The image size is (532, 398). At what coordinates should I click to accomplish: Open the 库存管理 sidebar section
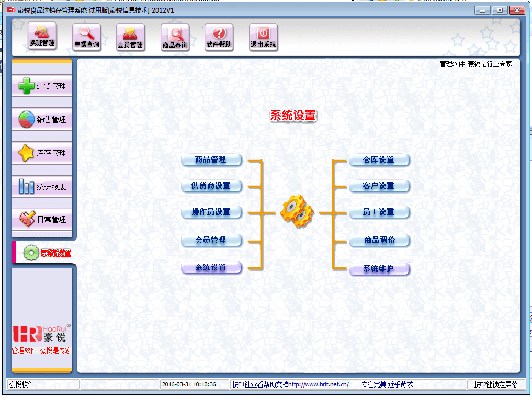[42, 153]
